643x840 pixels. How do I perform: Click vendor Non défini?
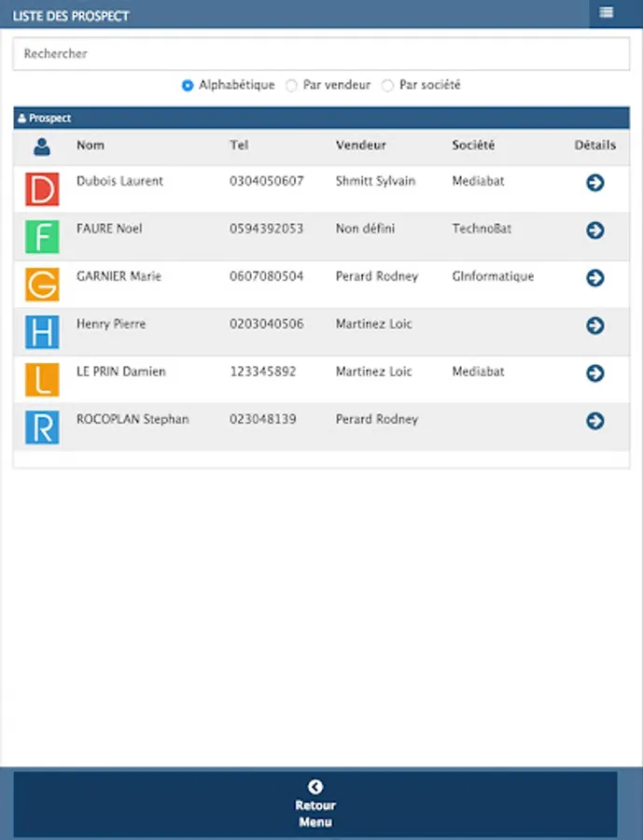365,229
